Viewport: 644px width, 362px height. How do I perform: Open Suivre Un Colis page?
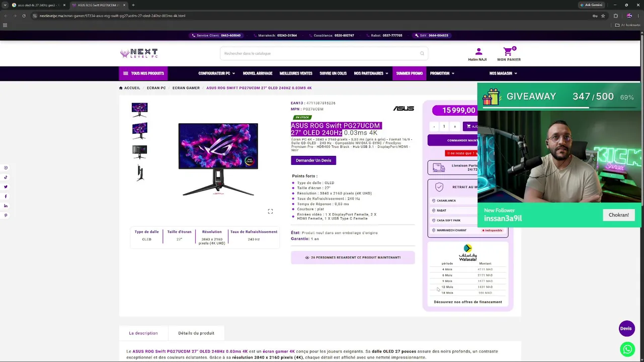click(x=333, y=73)
